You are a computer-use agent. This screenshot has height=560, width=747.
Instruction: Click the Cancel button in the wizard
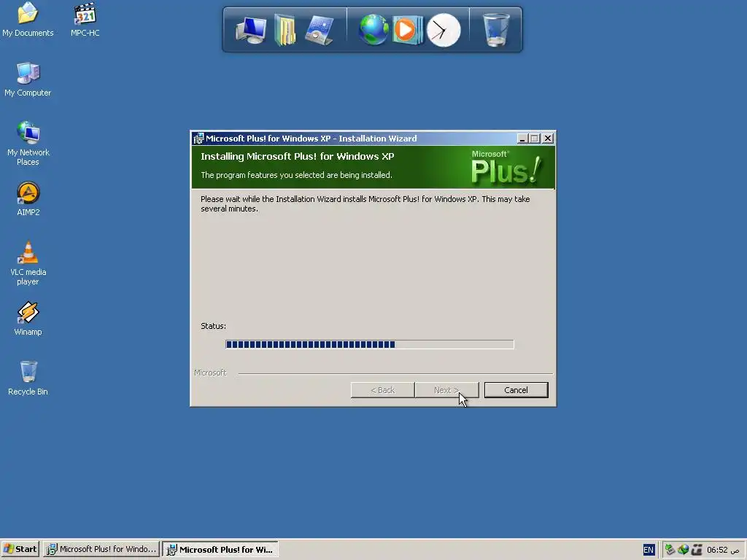(x=516, y=390)
